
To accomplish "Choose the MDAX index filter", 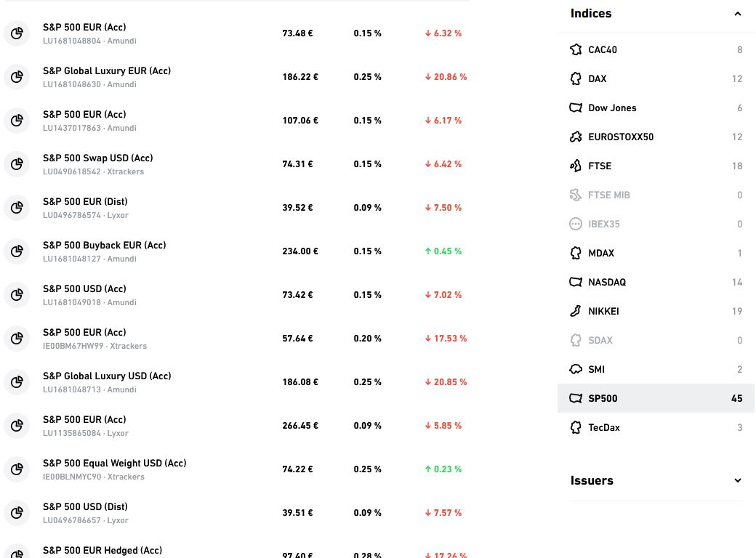I will click(656, 253).
